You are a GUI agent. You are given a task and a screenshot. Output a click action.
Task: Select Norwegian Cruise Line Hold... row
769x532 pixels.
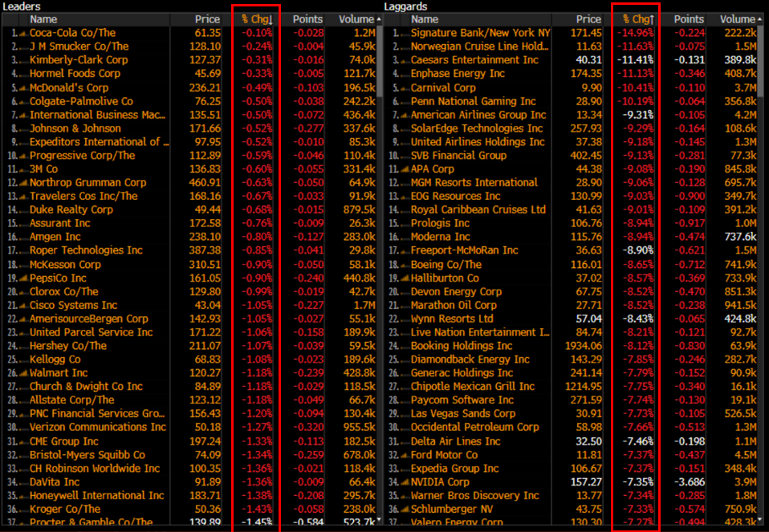click(480, 47)
